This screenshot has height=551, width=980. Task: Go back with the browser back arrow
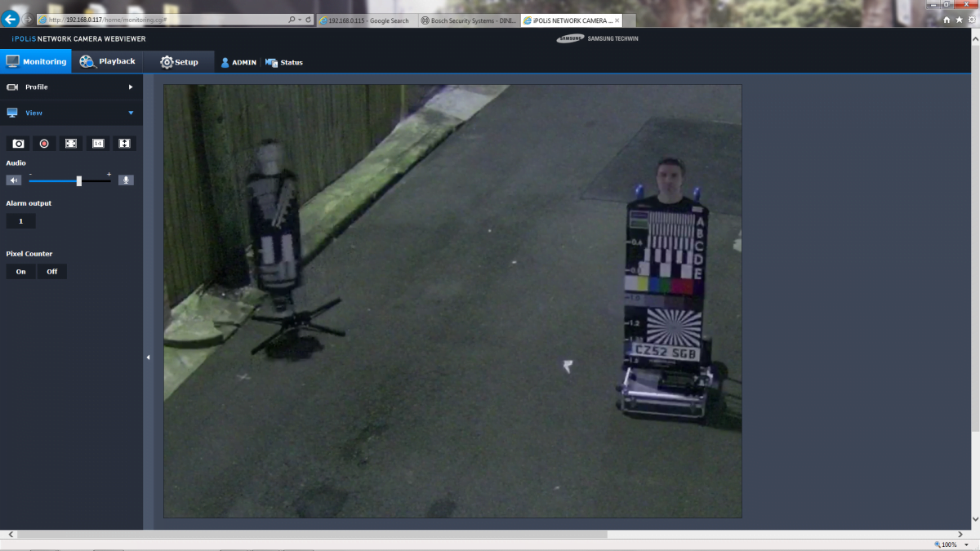click(x=11, y=19)
